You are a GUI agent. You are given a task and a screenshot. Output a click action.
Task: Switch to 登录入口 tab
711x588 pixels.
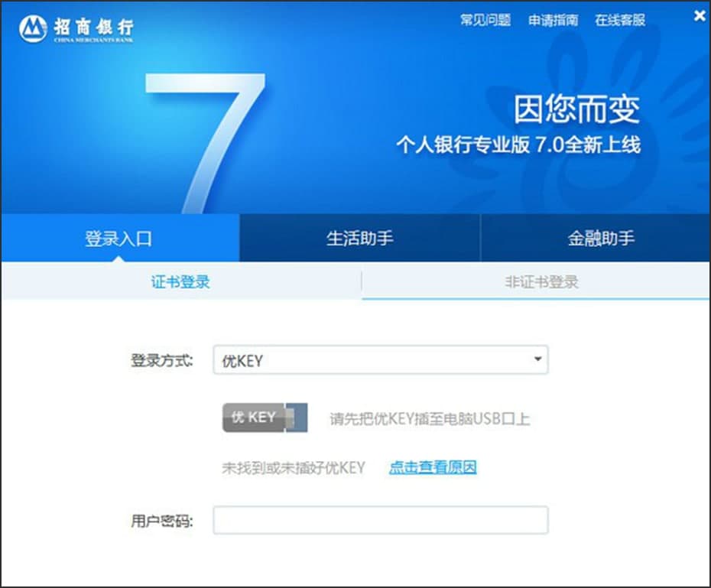pyautogui.click(x=120, y=238)
